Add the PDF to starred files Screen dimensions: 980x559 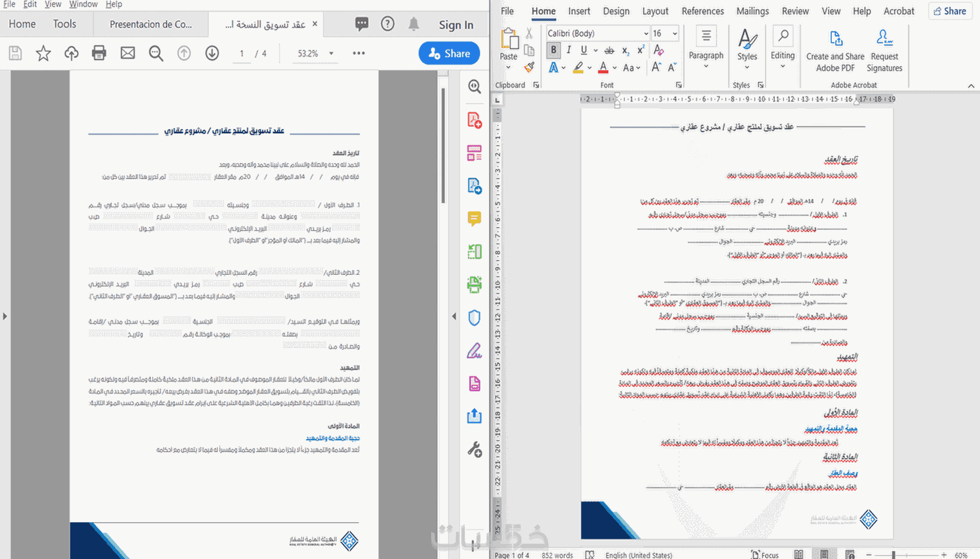tap(43, 54)
